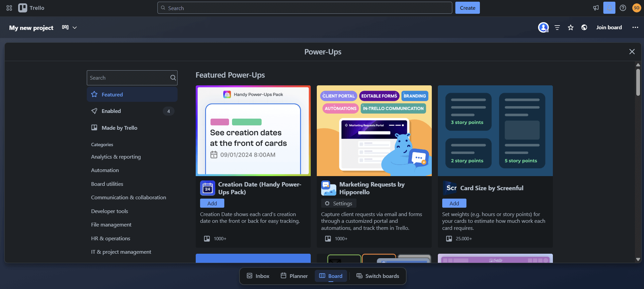Close the Power-Ups dialog
The height and width of the screenshot is (289, 644).
coord(632,51)
